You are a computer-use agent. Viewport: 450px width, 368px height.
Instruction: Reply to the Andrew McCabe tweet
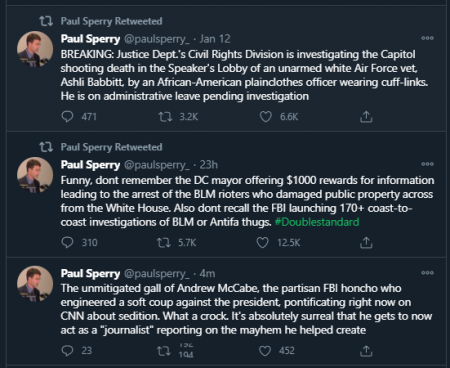click(x=67, y=350)
